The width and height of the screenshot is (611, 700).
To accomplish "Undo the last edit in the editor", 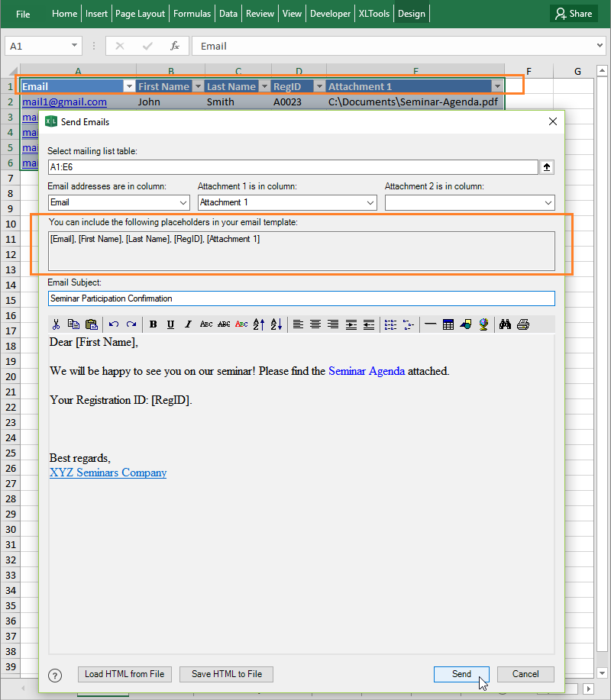I will pos(114,324).
